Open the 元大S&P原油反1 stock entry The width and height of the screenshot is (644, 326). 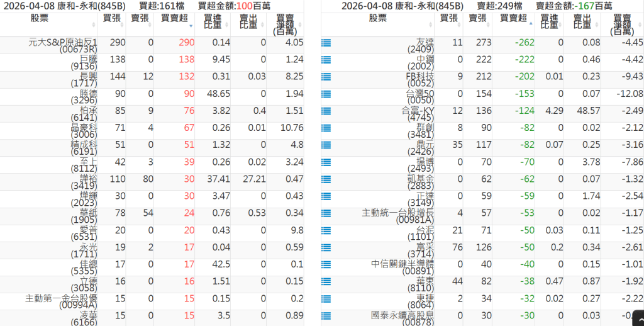(x=63, y=45)
